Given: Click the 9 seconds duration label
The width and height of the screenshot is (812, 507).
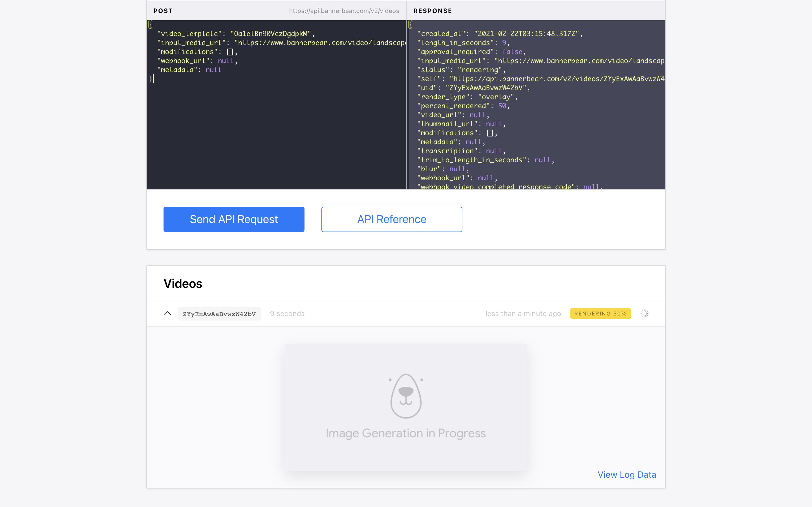Looking at the screenshot, I should click(287, 313).
